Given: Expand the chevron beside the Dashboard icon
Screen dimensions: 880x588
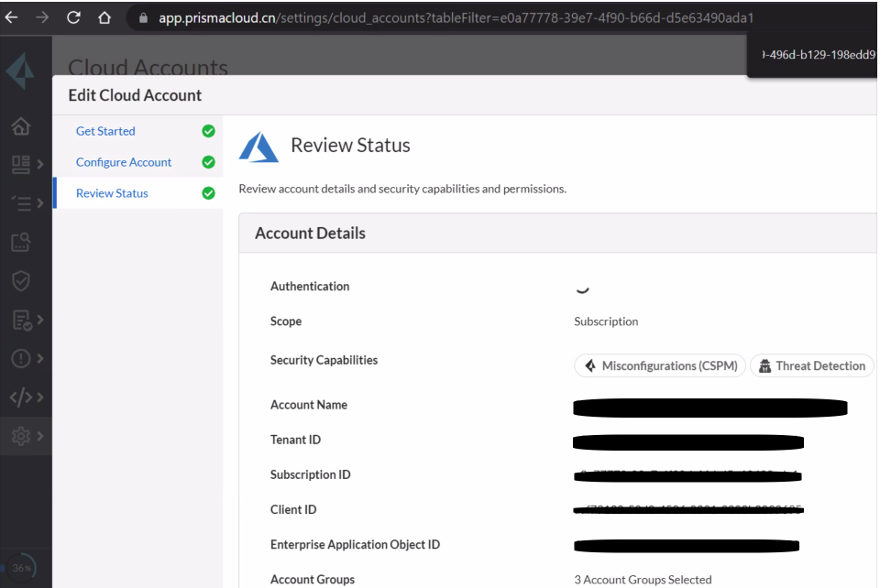Looking at the screenshot, I should point(40,166).
